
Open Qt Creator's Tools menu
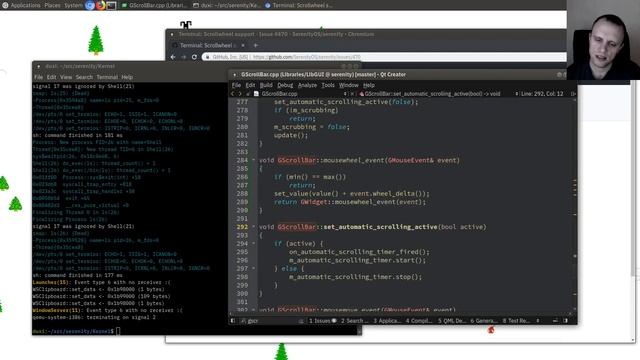click(328, 85)
